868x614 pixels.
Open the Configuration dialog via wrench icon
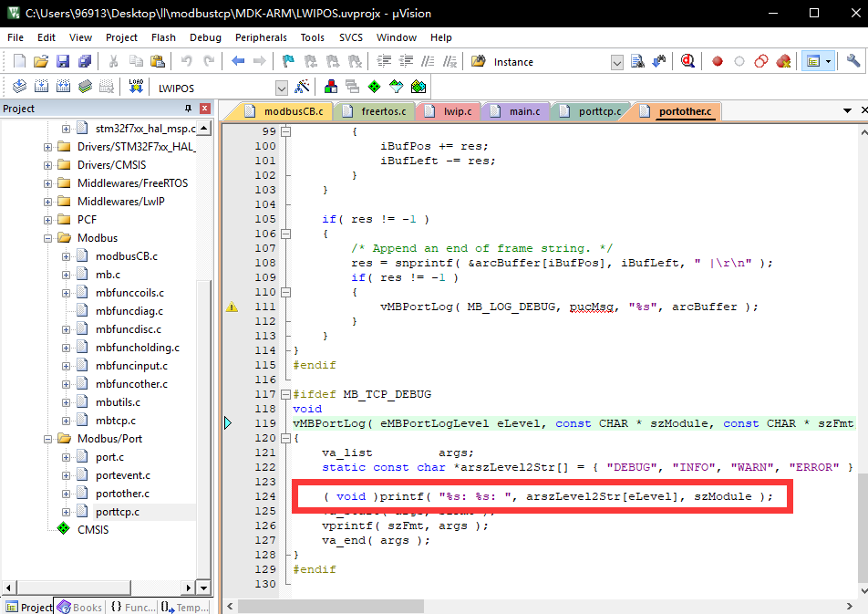[852, 61]
